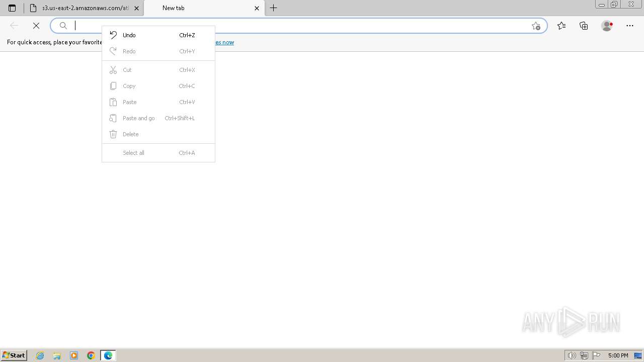
Task: Stop loading the page
Action: coord(36,26)
